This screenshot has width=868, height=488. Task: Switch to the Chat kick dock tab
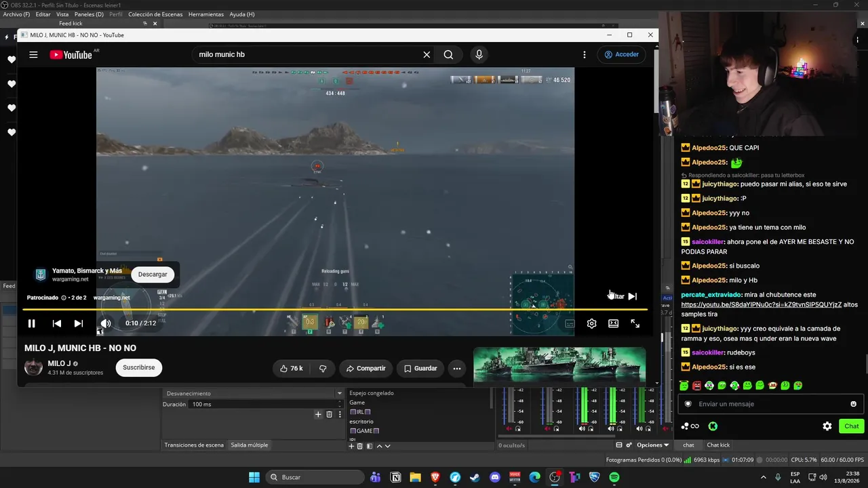718,445
